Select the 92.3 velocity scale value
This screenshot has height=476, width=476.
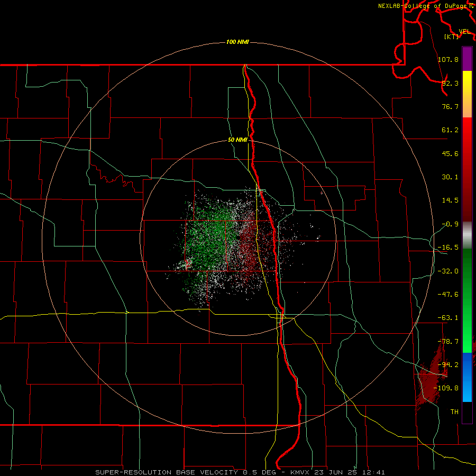coord(450,83)
